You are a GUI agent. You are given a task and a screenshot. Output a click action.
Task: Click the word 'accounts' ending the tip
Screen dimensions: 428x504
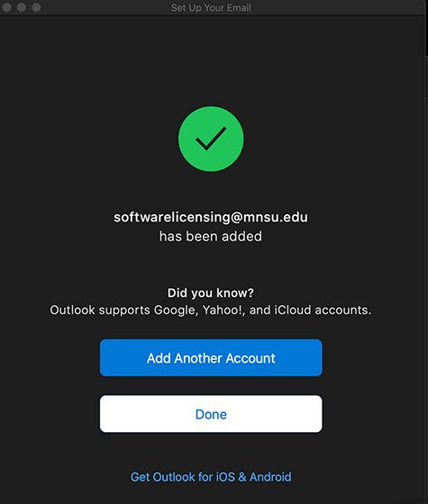pyautogui.click(x=342, y=310)
